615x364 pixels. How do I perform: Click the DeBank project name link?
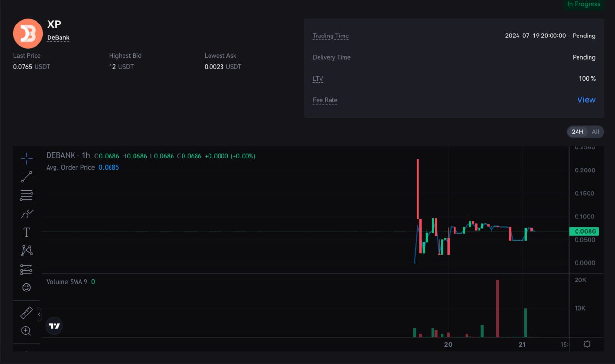click(x=58, y=37)
